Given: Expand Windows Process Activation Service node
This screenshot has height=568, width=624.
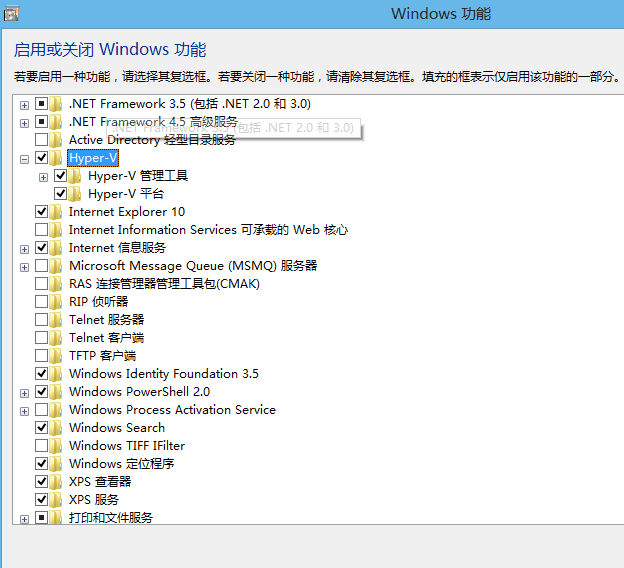Looking at the screenshot, I should (24, 412).
